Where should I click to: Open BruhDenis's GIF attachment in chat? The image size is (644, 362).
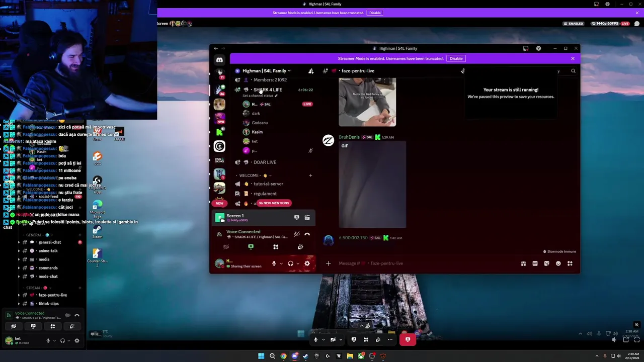(x=372, y=185)
